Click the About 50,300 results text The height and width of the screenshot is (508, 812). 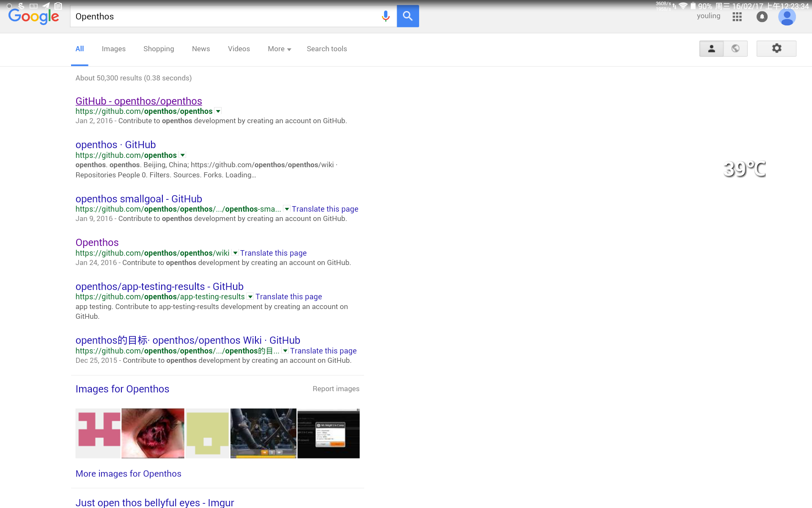(134, 78)
